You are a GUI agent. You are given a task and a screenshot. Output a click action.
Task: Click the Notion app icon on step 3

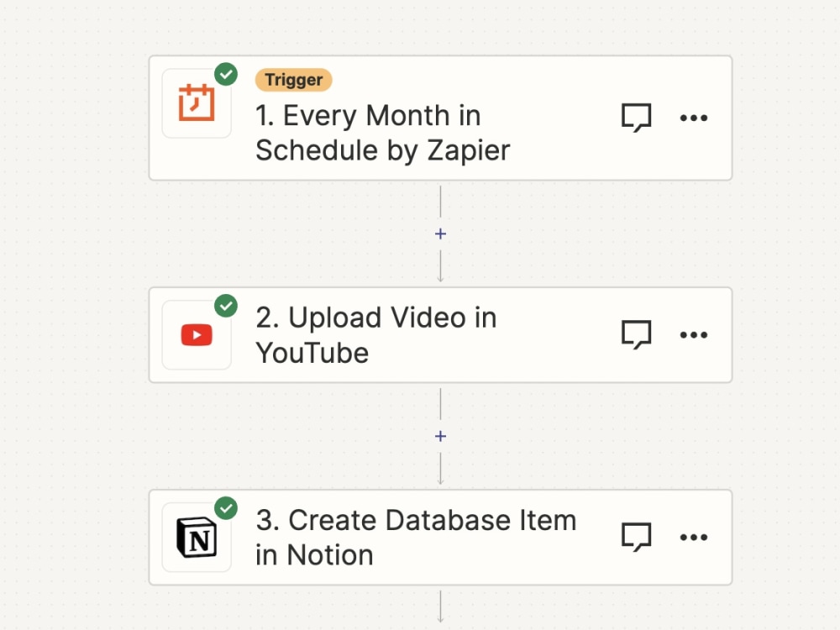196,537
